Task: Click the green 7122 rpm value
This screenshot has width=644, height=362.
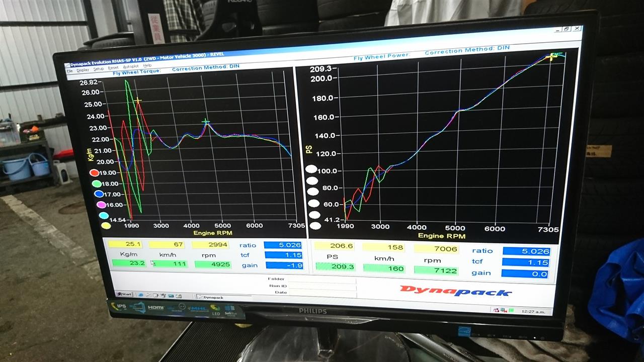Action: pyautogui.click(x=436, y=270)
